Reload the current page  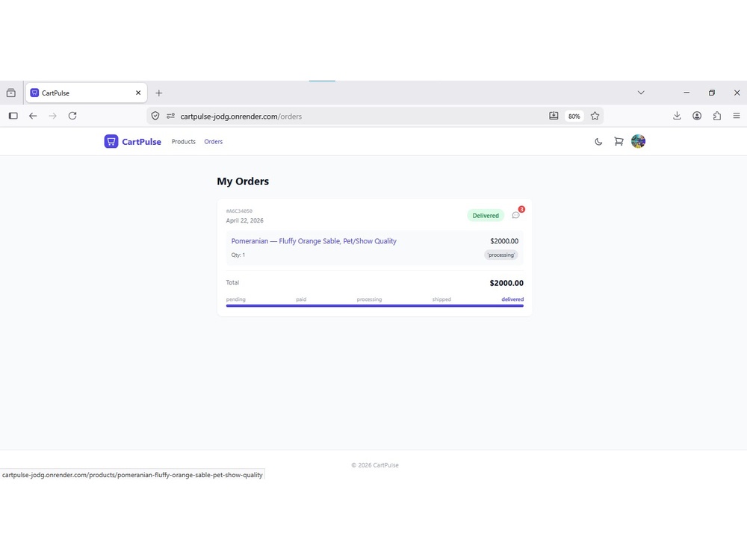point(72,116)
